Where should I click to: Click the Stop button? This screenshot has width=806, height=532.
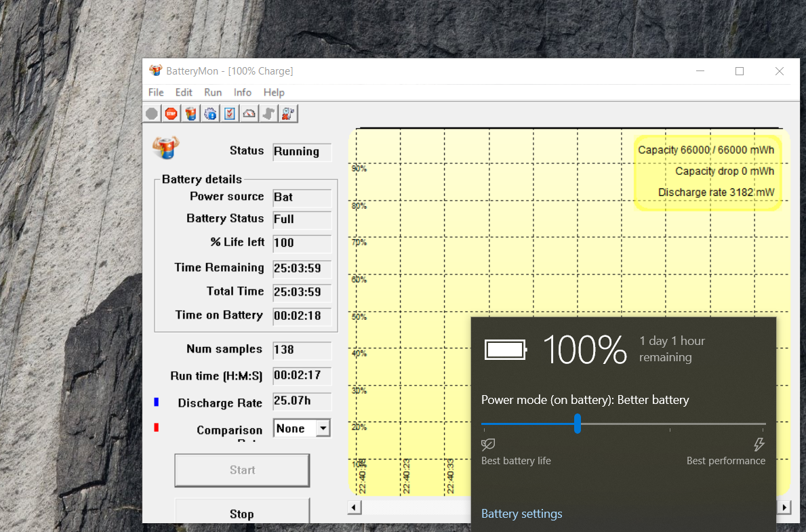242,511
